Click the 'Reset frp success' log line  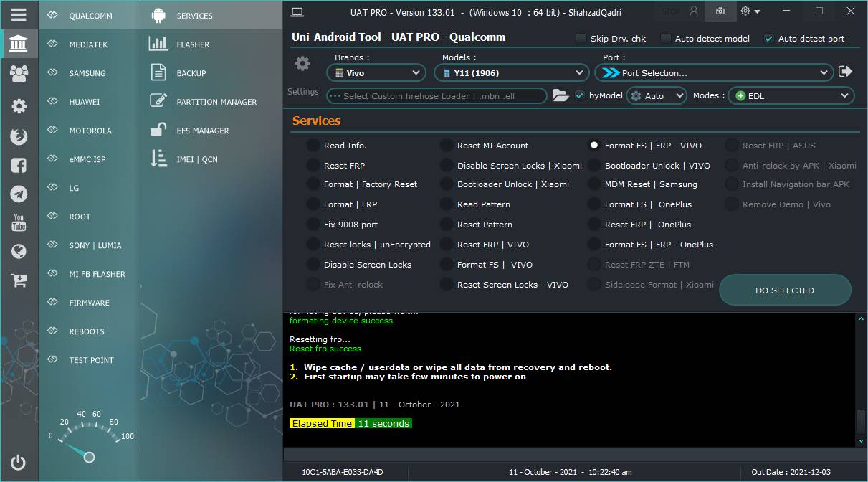click(325, 349)
